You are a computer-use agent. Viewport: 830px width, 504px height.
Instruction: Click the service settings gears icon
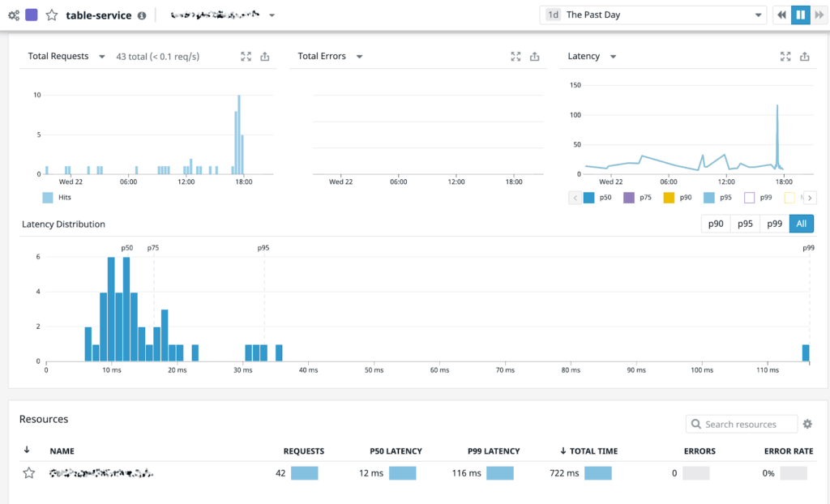click(x=13, y=15)
